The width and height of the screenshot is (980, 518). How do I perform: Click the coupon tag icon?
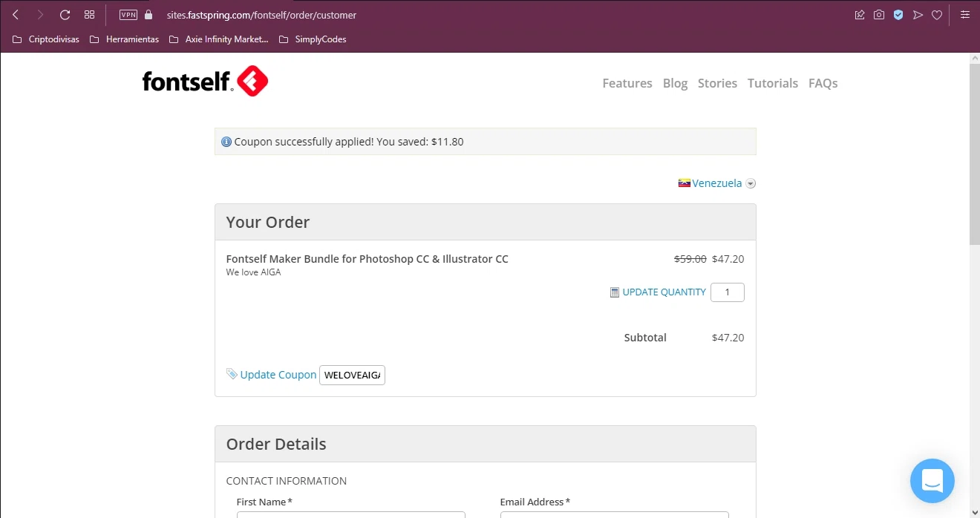[x=232, y=374]
